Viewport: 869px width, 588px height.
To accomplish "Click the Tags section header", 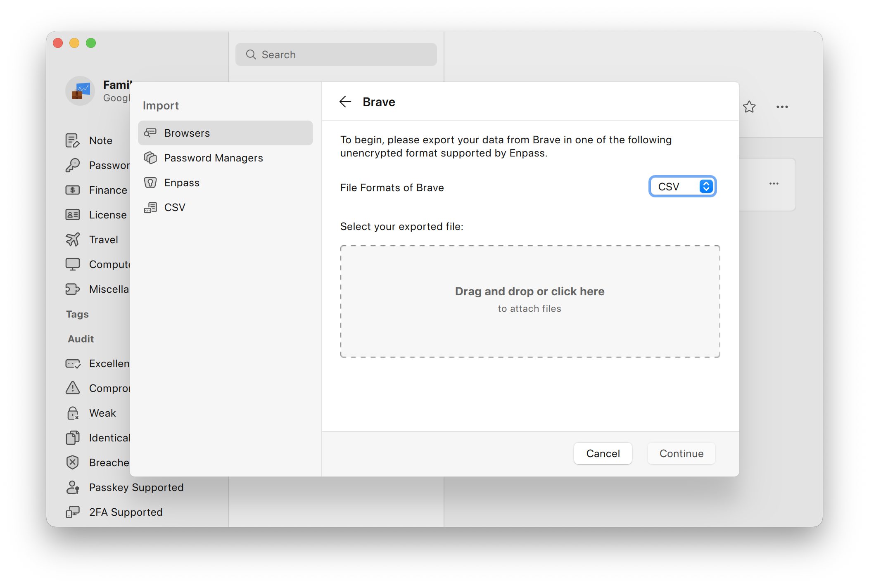I will [77, 314].
